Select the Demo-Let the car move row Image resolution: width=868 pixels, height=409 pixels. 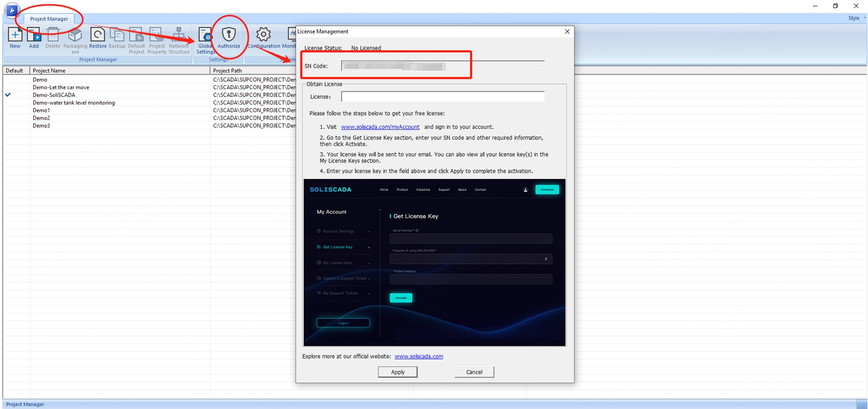pos(150,87)
